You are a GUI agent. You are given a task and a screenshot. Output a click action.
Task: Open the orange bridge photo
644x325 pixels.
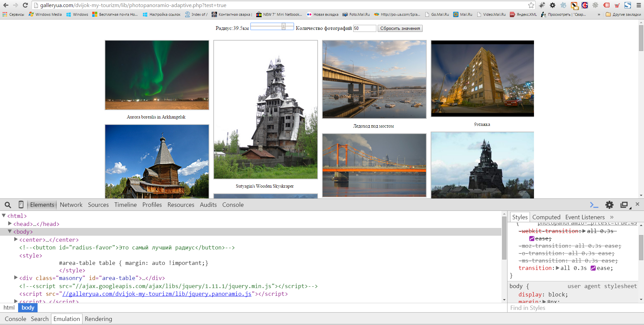pyautogui.click(x=374, y=165)
